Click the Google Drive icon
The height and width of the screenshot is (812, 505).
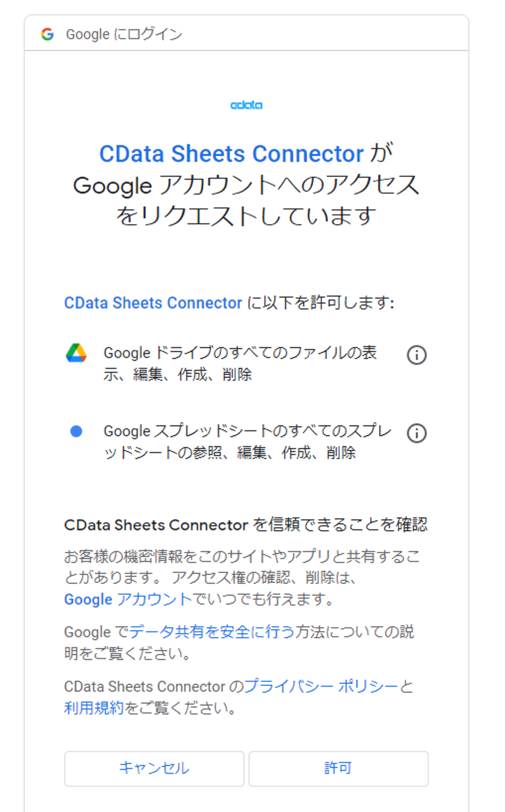[x=76, y=353]
